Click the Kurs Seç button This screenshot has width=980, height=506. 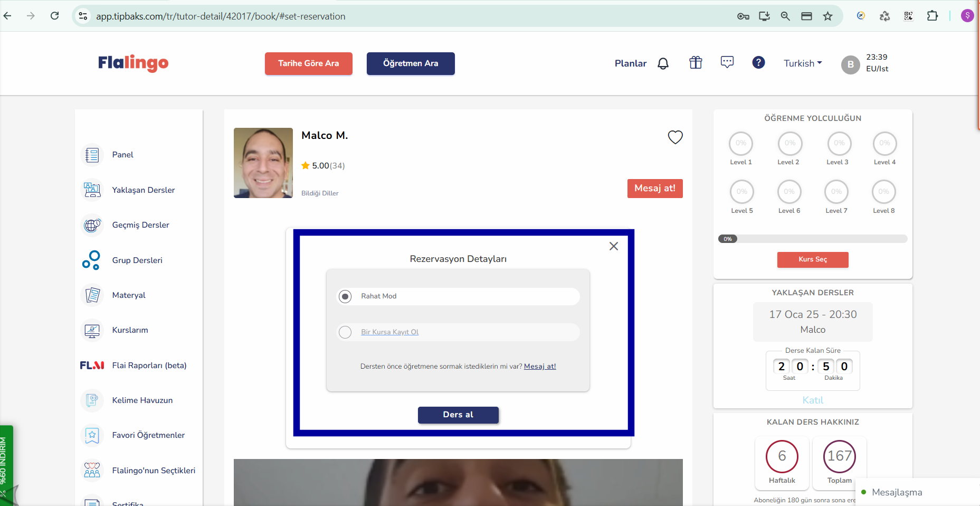(813, 259)
